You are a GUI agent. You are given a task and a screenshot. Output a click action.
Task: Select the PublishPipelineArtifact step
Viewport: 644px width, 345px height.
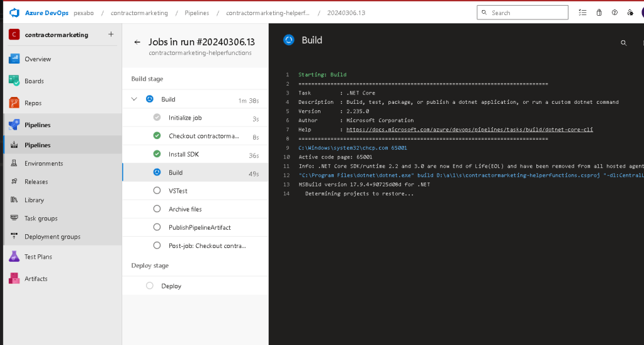[x=196, y=227]
